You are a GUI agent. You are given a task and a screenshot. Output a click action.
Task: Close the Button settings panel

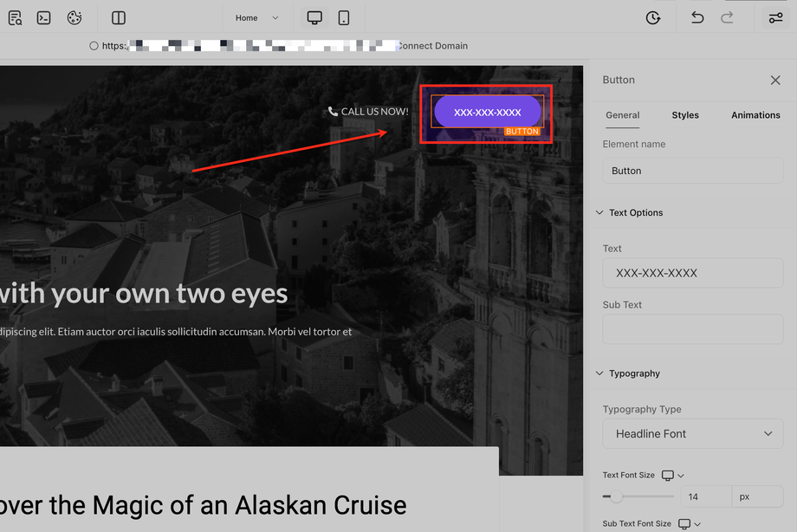775,80
